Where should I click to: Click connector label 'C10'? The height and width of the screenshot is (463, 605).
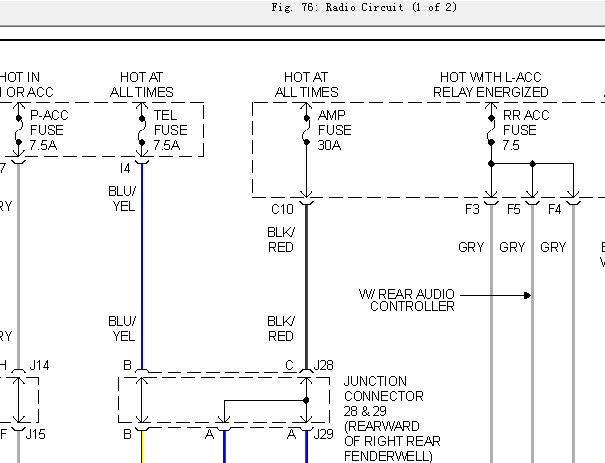(x=282, y=209)
